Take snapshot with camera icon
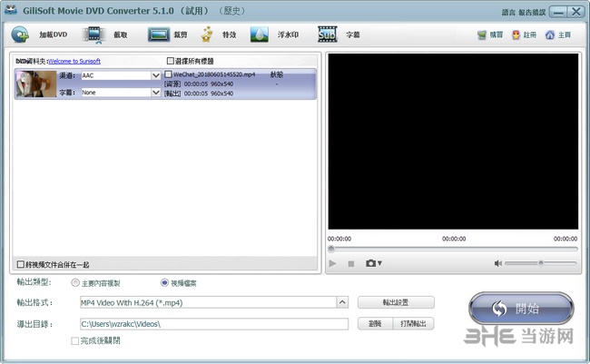 coord(370,263)
